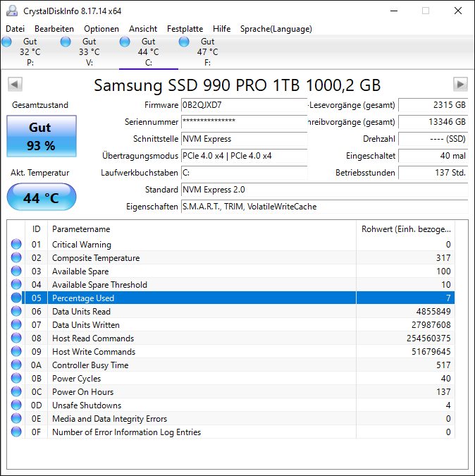Click status orb for Media and Data Integrity Errors
Image resolution: width=475 pixels, height=476 pixels.
pyautogui.click(x=16, y=418)
